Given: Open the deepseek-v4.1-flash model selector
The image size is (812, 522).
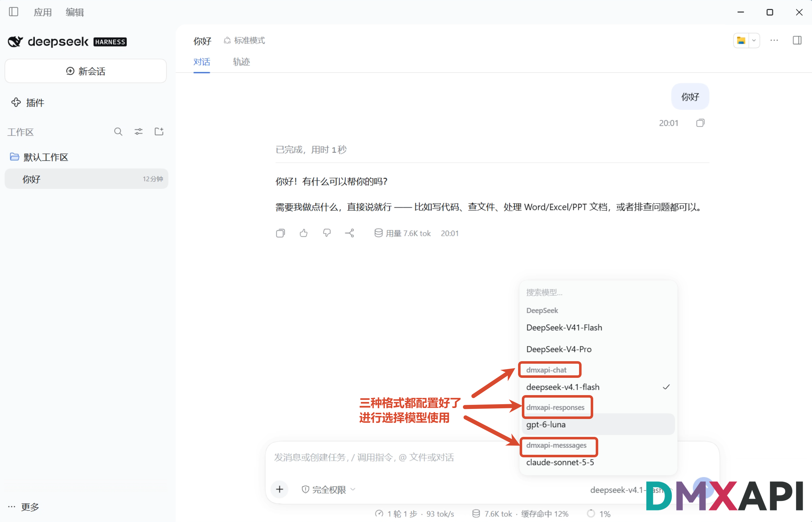Looking at the screenshot, I should (630, 490).
